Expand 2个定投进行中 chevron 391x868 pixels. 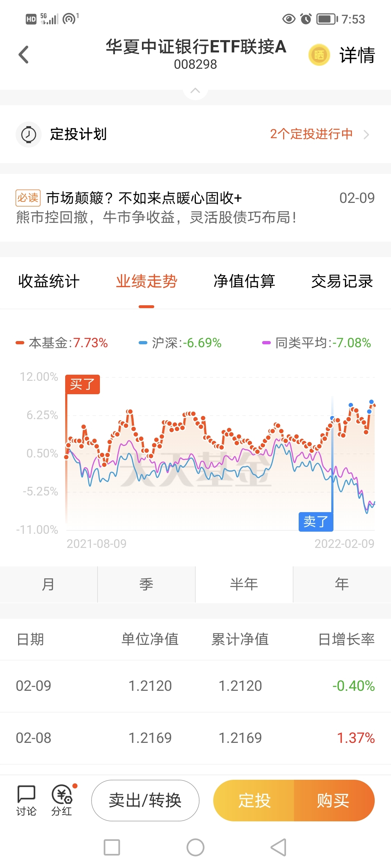point(366,135)
